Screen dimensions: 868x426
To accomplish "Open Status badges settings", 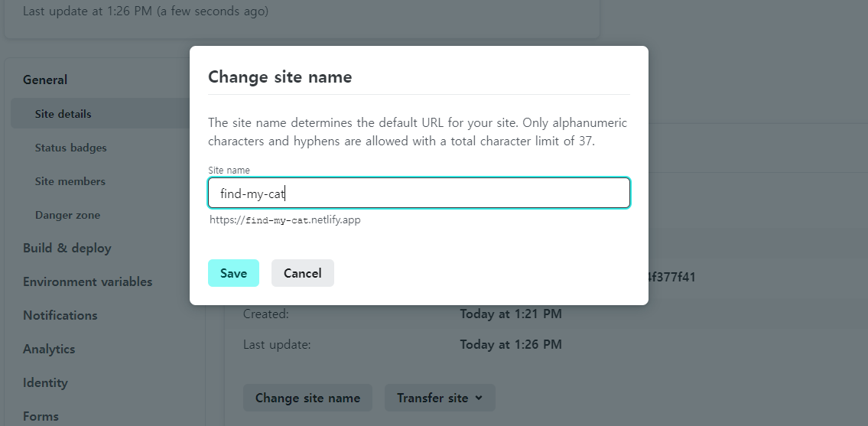I will pyautogui.click(x=71, y=148).
